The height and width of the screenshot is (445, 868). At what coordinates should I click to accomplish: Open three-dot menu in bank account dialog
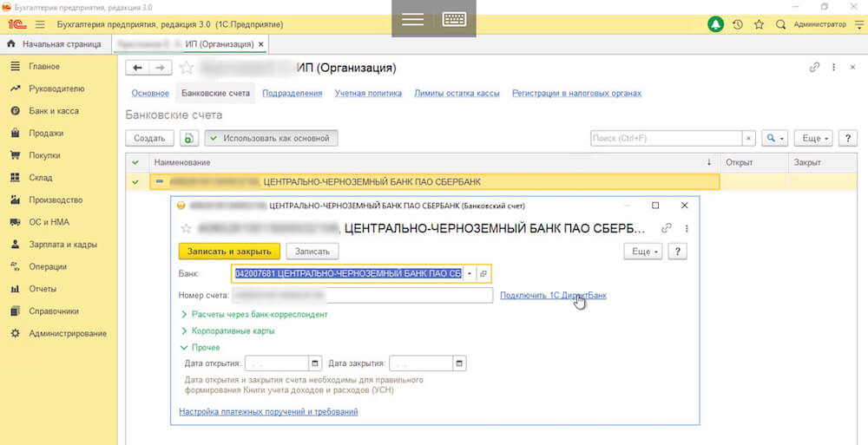[687, 228]
